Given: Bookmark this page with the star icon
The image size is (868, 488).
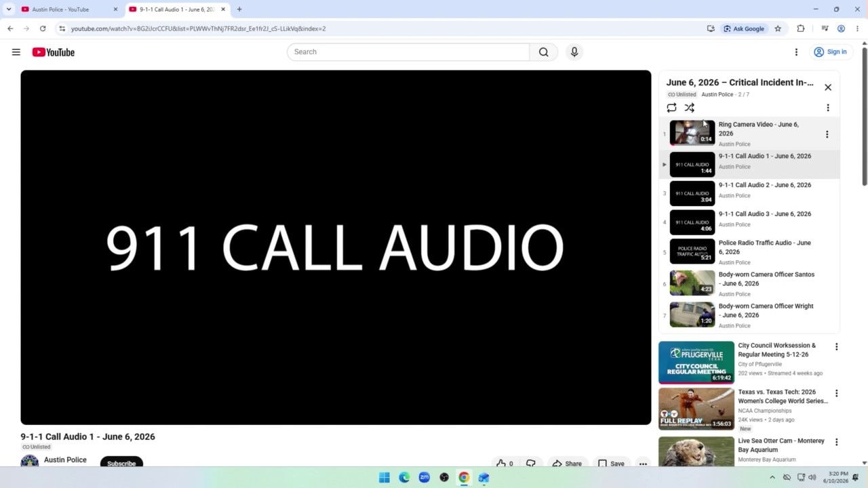Looking at the screenshot, I should (x=778, y=28).
